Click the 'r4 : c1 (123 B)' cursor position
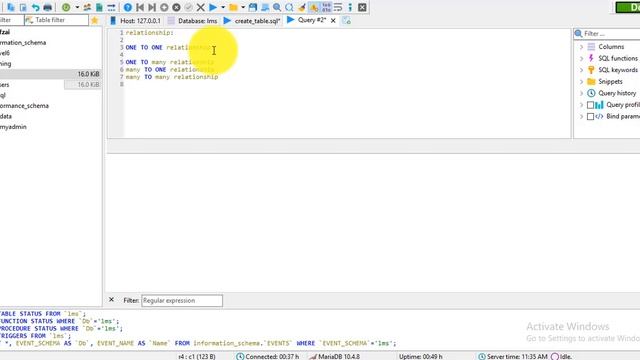 197,356
